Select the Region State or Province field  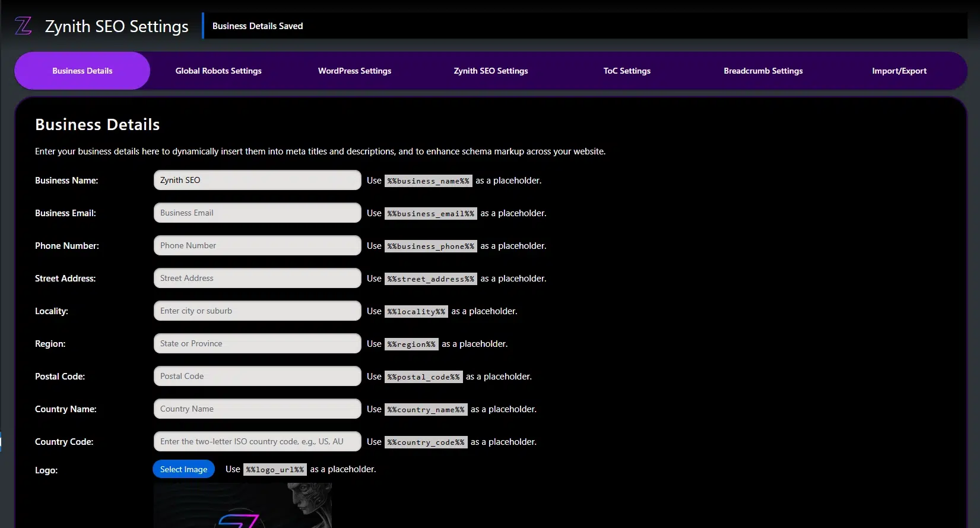(258, 343)
